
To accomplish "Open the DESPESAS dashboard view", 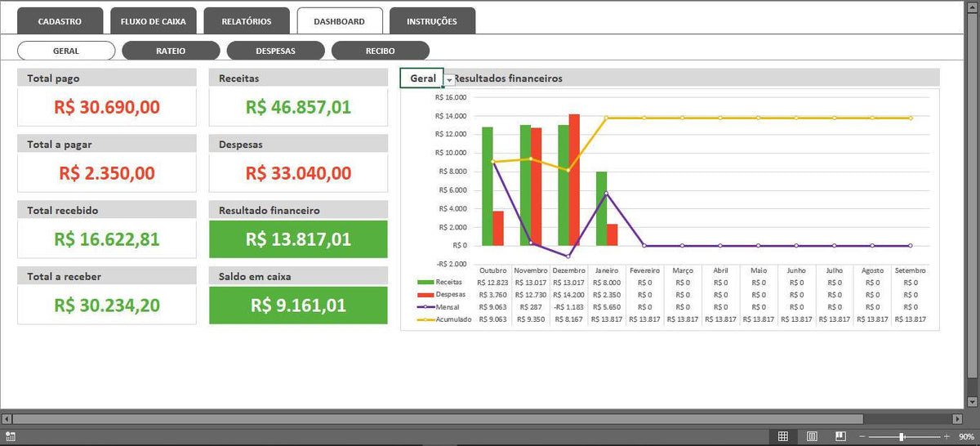I will coord(275,51).
